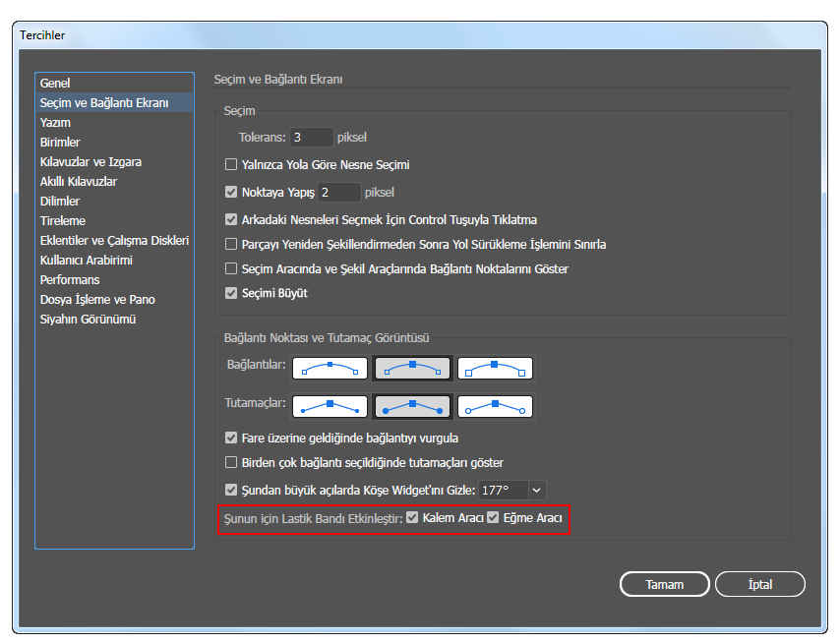Enable Yalnızca Yola Göre Nesne Seçimi

point(231,164)
